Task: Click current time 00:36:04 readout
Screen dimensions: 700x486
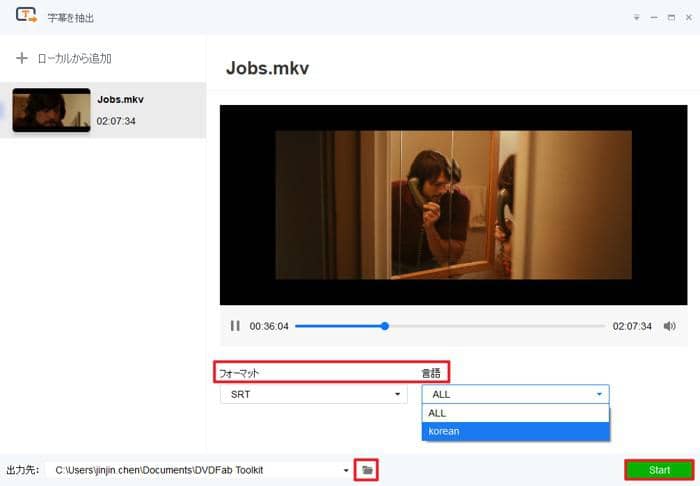Action: pyautogui.click(x=269, y=326)
